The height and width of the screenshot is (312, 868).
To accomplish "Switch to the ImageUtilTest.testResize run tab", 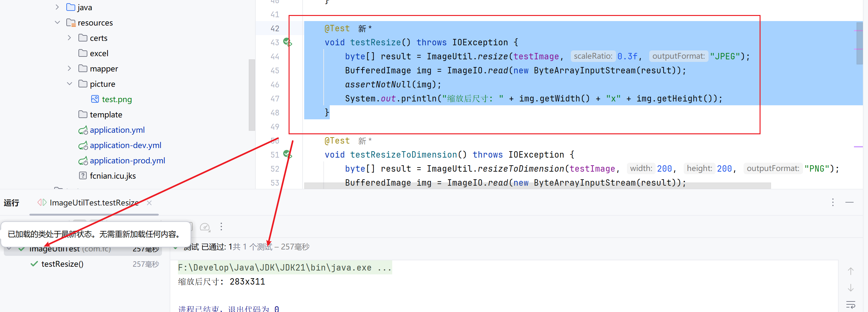I will (x=94, y=203).
